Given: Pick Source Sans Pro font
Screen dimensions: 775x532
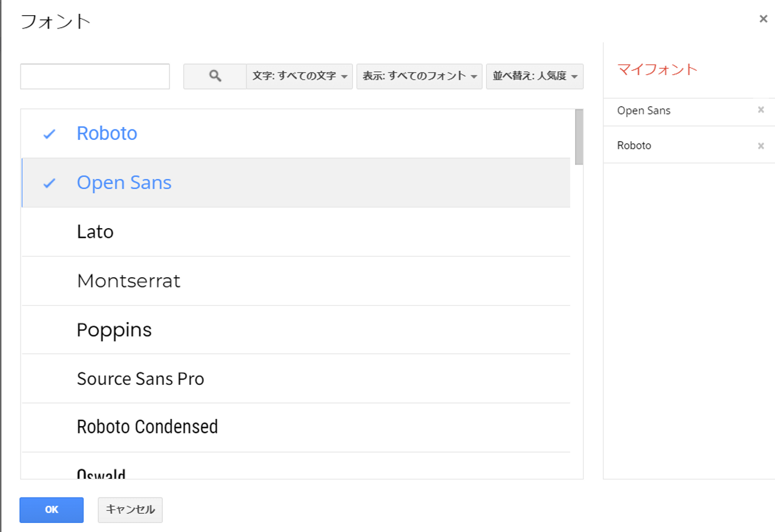Looking at the screenshot, I should click(140, 379).
